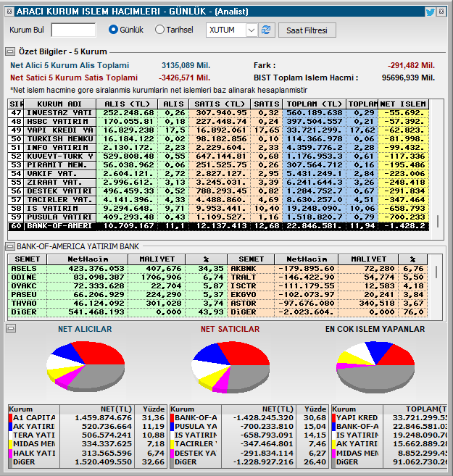Open the XUTUM index dropdown
This screenshot has width=453, height=476.
pyautogui.click(x=252, y=30)
